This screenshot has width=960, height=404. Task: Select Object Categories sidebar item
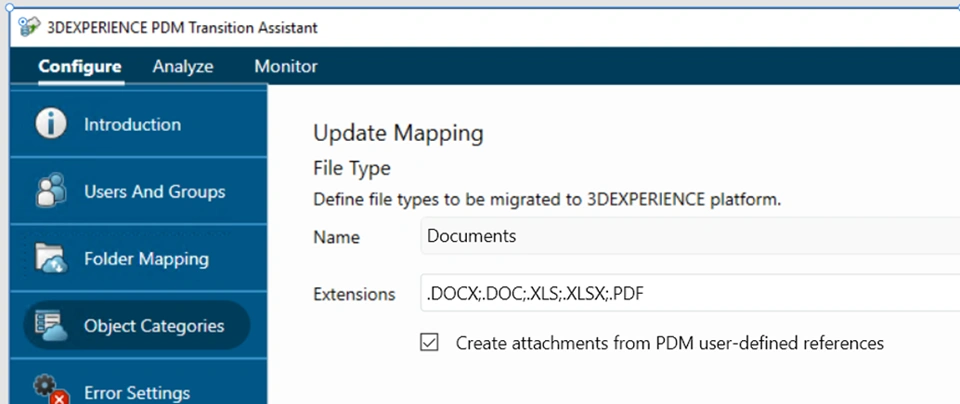[x=154, y=325]
